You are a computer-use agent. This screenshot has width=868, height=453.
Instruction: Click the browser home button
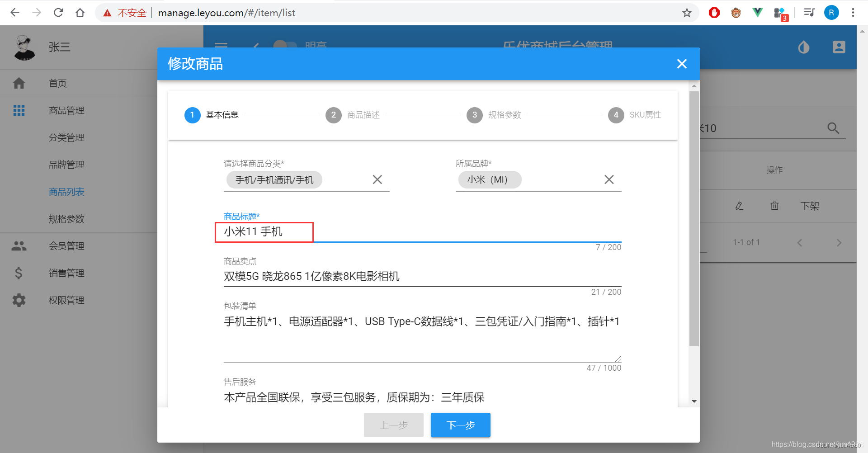pyautogui.click(x=80, y=13)
